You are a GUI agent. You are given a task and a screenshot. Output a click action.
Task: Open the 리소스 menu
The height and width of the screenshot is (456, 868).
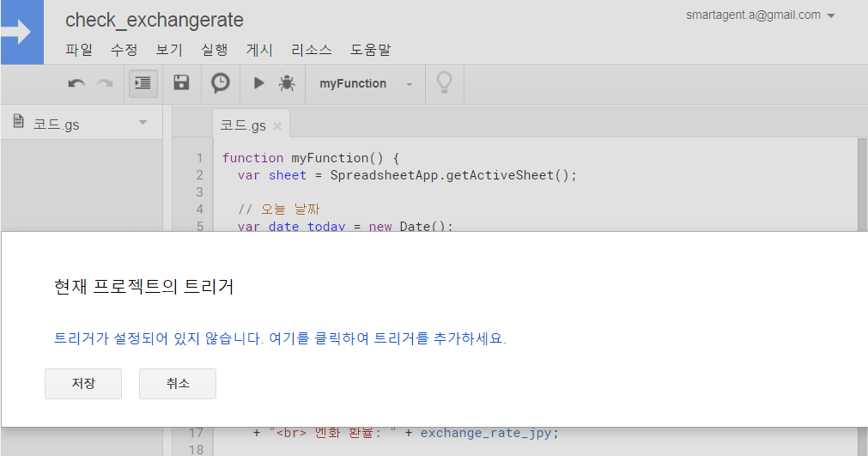pos(312,50)
